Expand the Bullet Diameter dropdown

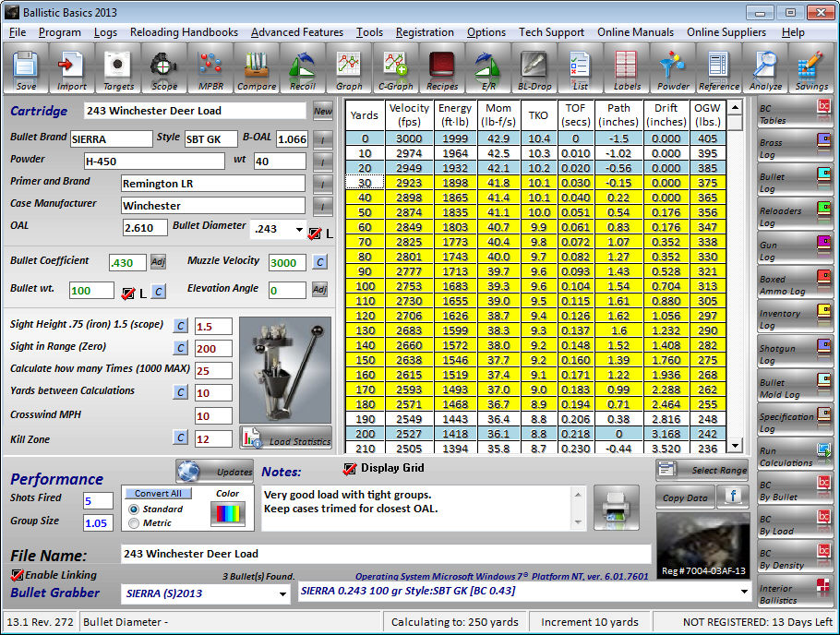point(298,229)
